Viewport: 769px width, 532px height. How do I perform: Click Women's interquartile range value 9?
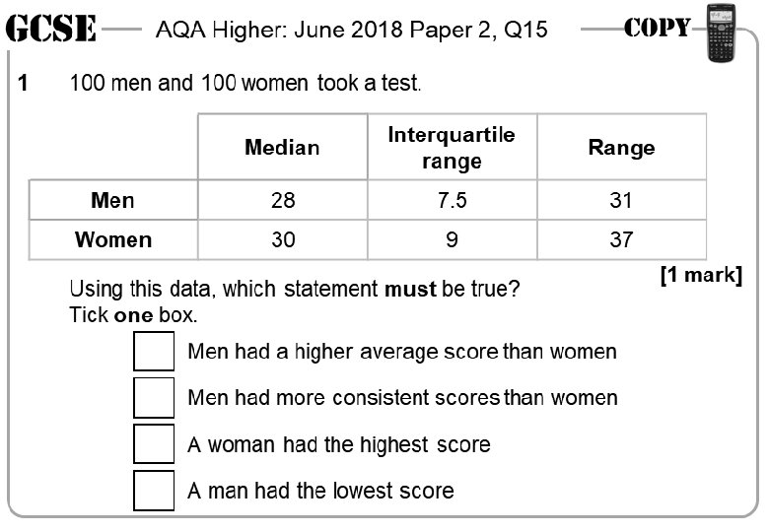452,239
